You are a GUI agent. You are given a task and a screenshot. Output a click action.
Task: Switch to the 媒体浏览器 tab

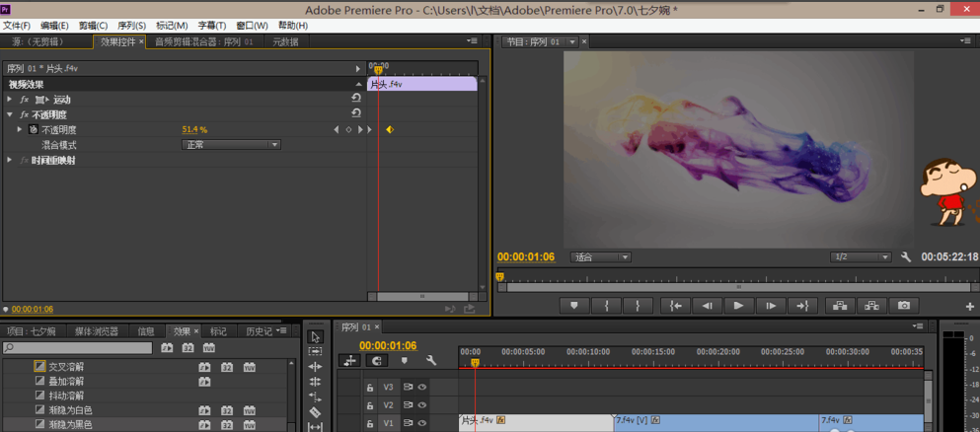[x=96, y=331]
